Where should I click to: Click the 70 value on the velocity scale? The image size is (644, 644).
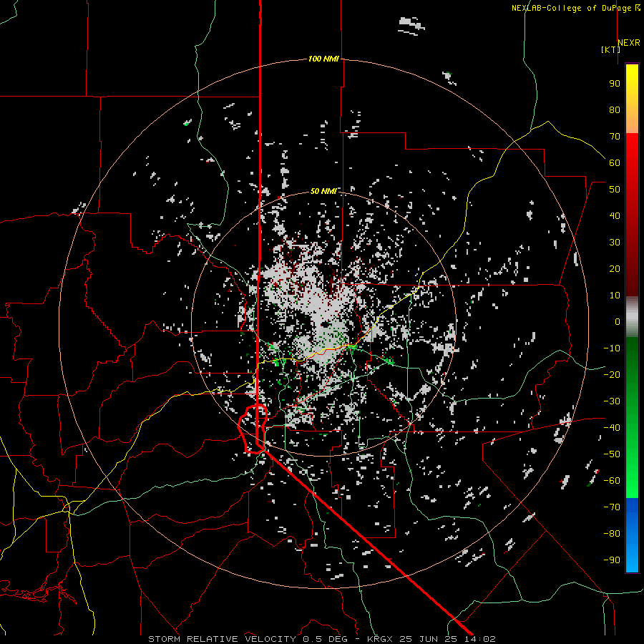pyautogui.click(x=615, y=137)
